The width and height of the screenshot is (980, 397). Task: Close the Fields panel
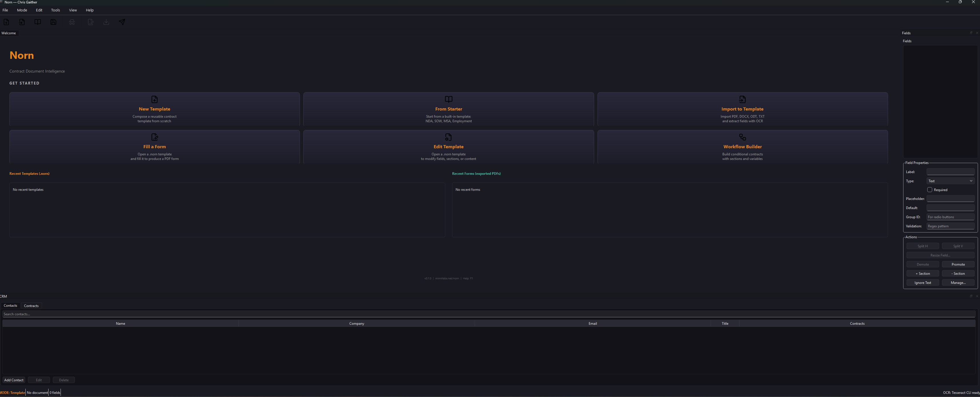click(x=977, y=33)
